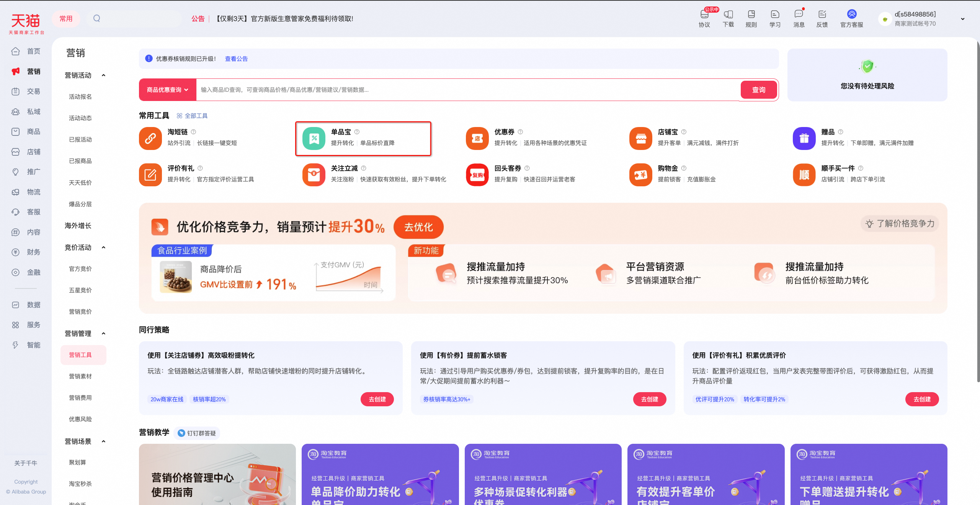
Task: Click the search magnifier in top bar
Action: coord(96,18)
